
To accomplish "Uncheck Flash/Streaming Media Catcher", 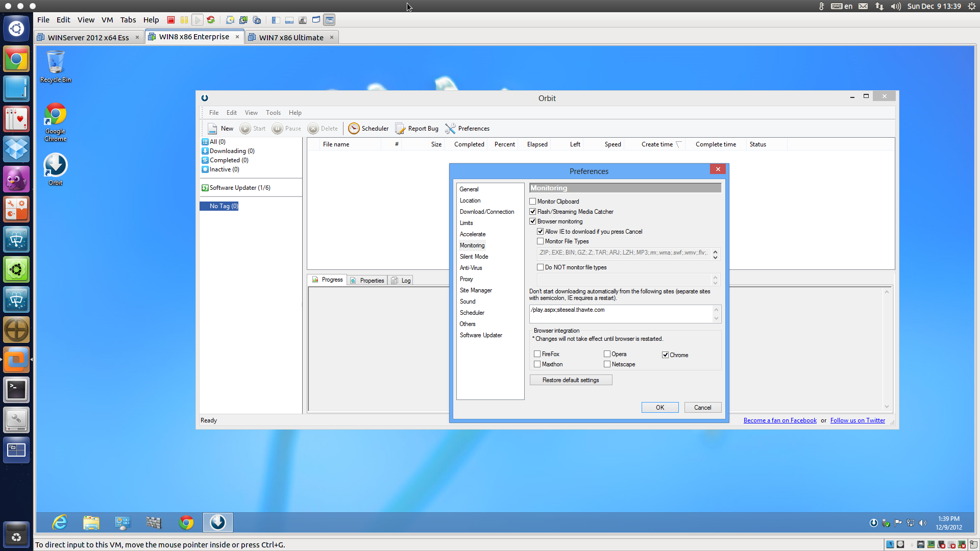I will (x=533, y=212).
